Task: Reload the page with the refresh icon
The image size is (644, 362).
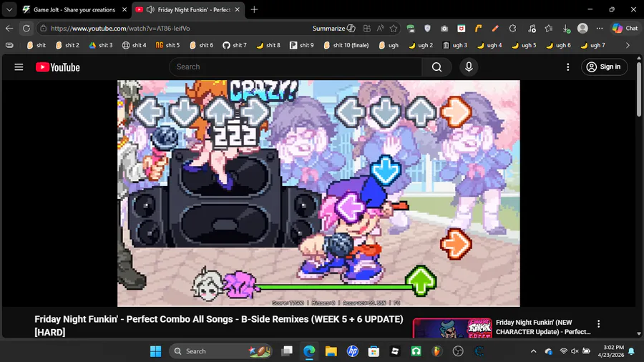Action: point(26,29)
